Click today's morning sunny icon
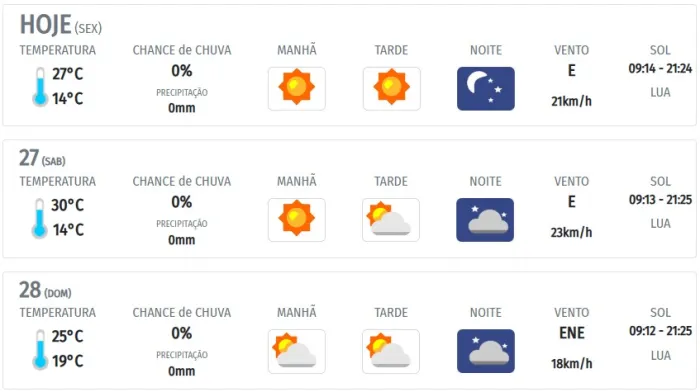 pos(296,88)
